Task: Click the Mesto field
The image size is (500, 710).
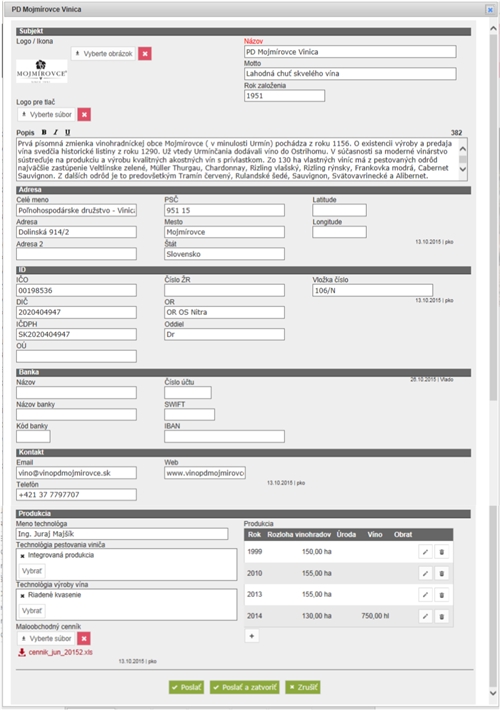Action: pos(225,232)
